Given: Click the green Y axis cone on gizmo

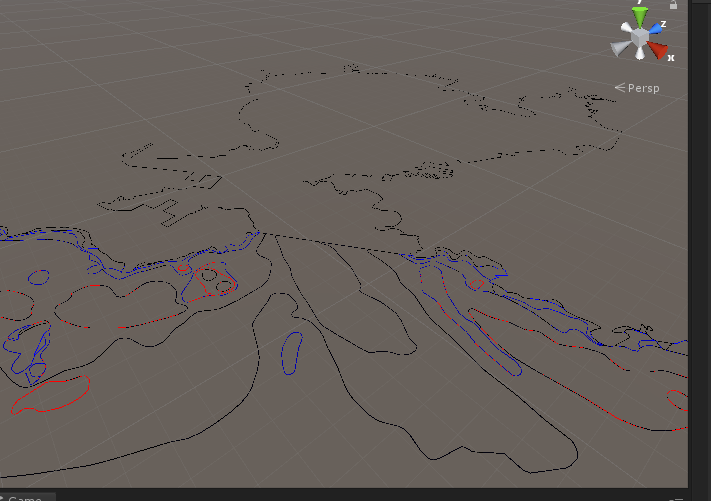Looking at the screenshot, I should 640,17.
